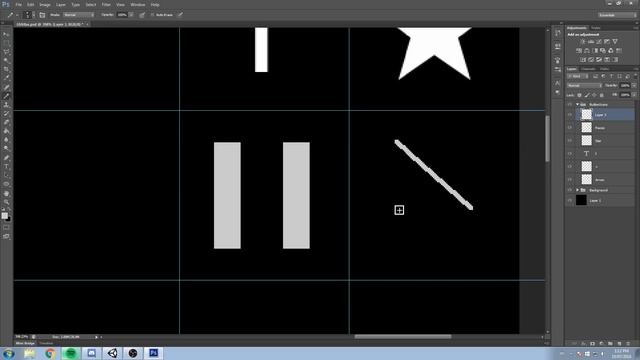This screenshot has height=360, width=640.
Task: Open the Image menu
Action: 45,4
